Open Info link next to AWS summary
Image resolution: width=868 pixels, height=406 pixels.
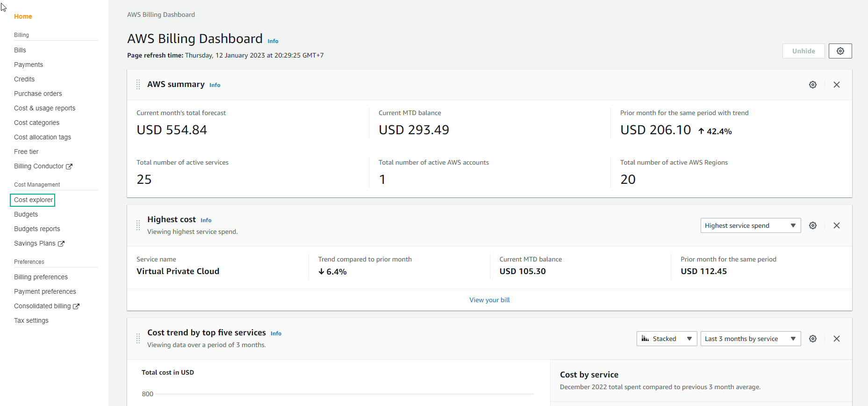(215, 85)
